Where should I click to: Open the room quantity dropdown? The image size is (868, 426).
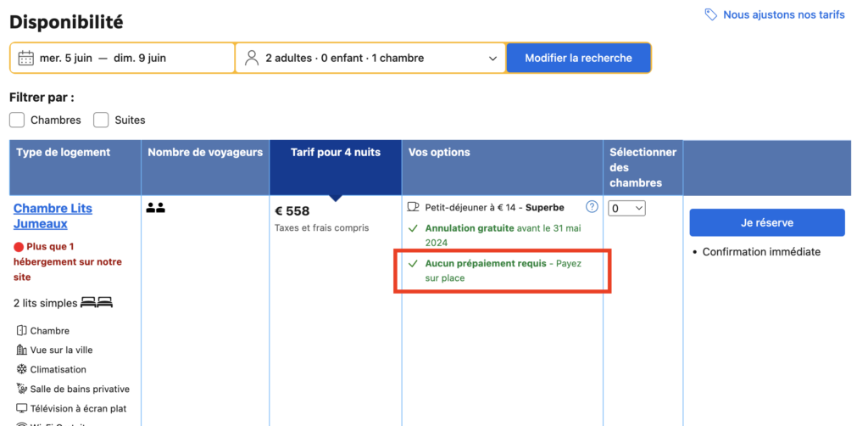[627, 208]
